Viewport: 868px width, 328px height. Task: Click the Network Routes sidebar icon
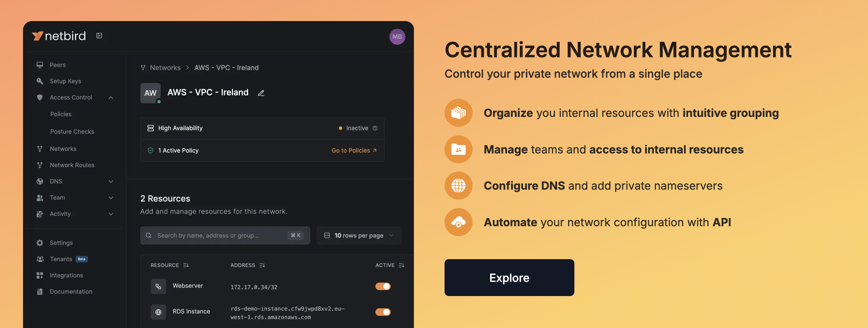coord(40,165)
